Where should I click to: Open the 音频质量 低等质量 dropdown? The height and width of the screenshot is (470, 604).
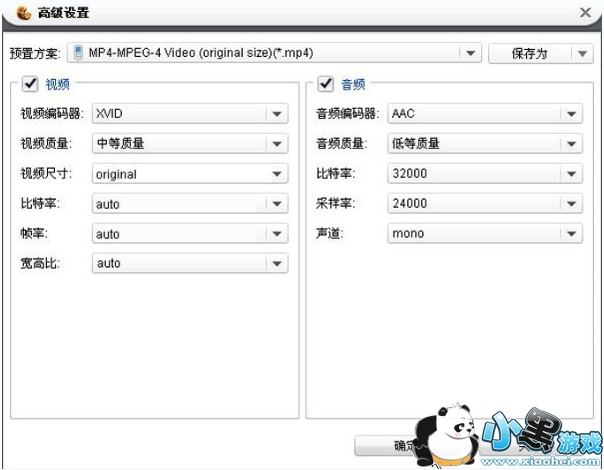point(485,144)
